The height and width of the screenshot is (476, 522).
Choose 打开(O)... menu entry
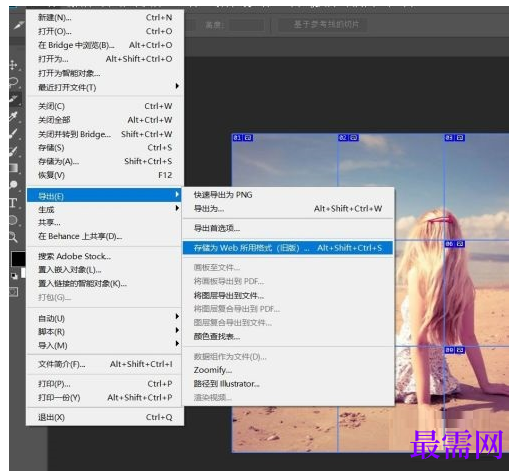(x=105, y=31)
